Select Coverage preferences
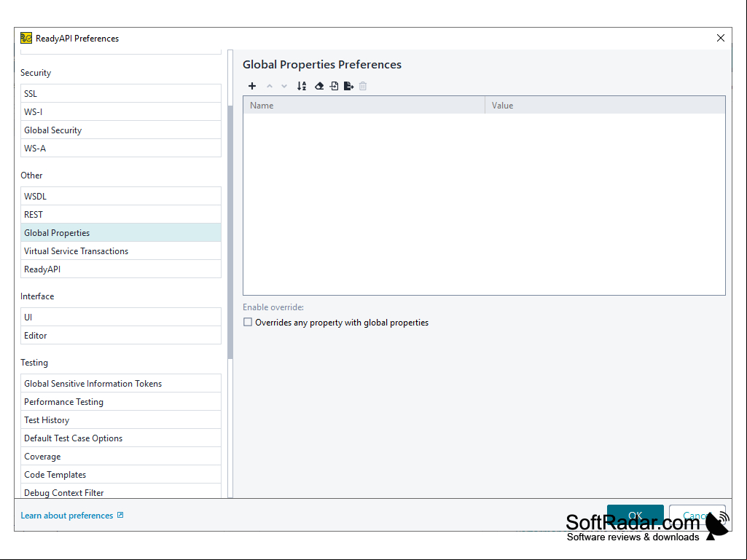Viewport: 747px width, 560px height. 121,456
